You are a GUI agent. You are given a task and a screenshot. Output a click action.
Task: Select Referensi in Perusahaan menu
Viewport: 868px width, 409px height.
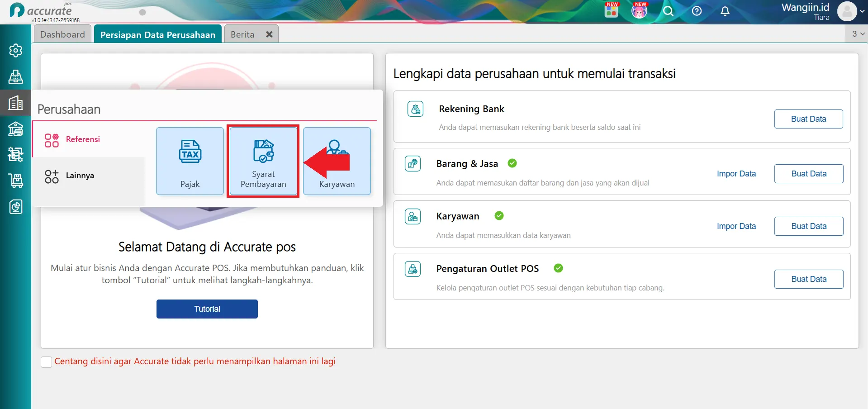coord(89,139)
